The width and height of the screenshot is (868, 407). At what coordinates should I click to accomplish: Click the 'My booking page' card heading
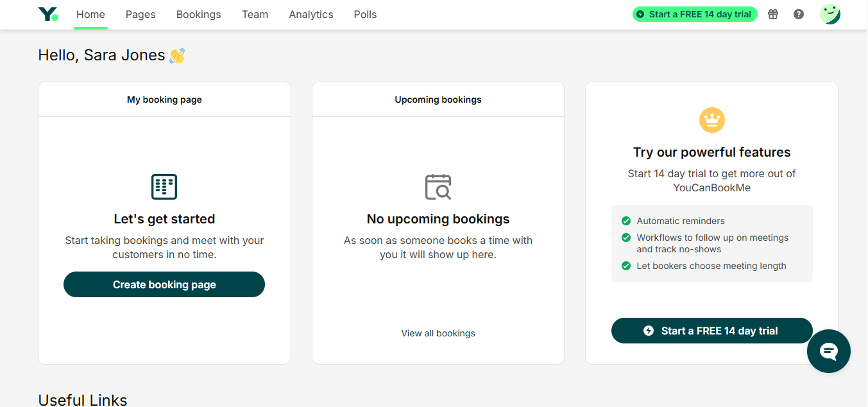tap(164, 100)
